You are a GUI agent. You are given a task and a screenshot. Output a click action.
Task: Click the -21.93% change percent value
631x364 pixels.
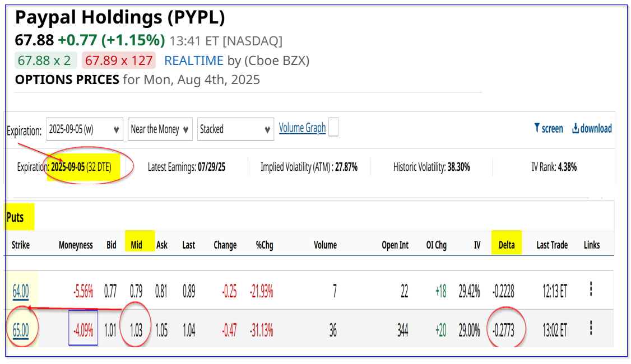[262, 291]
